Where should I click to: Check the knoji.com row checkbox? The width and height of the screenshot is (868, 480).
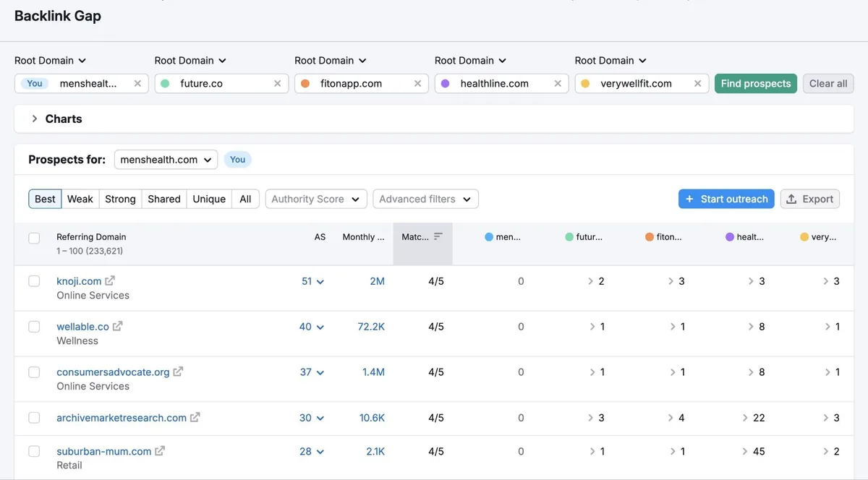34,280
